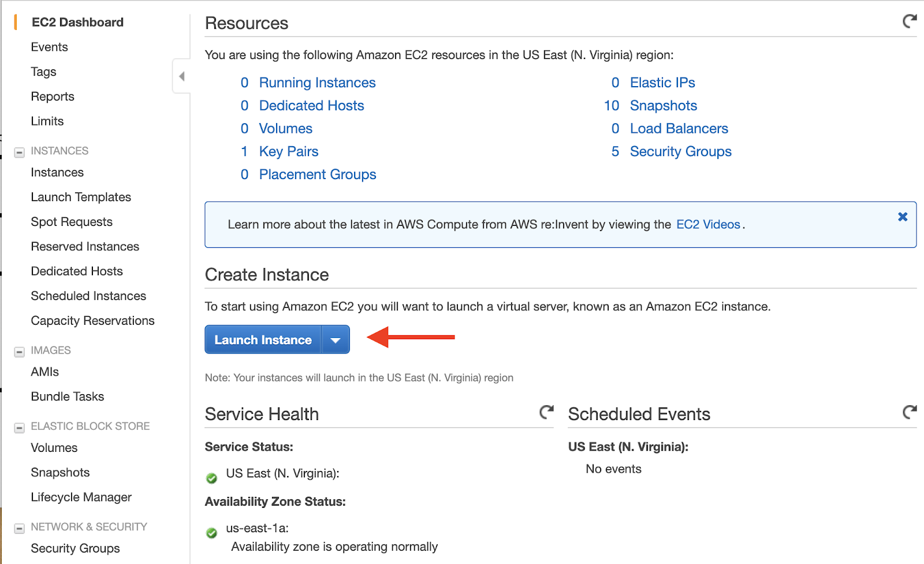Open Volumes in the sidebar
Viewport: 924px width, 564px height.
(x=54, y=448)
